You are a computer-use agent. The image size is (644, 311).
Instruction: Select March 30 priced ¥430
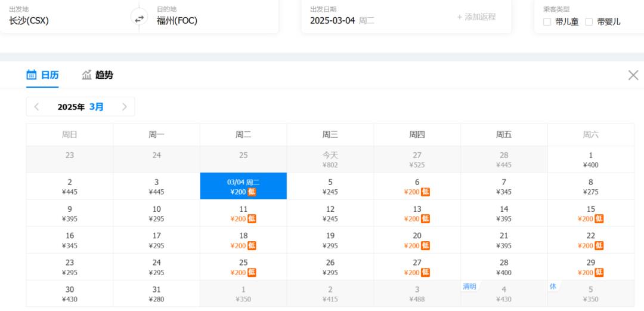click(x=70, y=294)
